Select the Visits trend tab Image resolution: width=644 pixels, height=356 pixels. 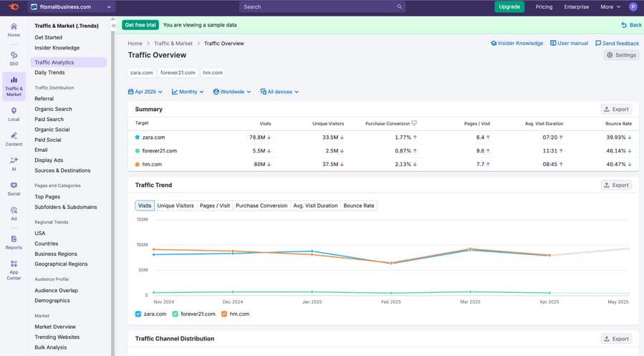coord(145,206)
